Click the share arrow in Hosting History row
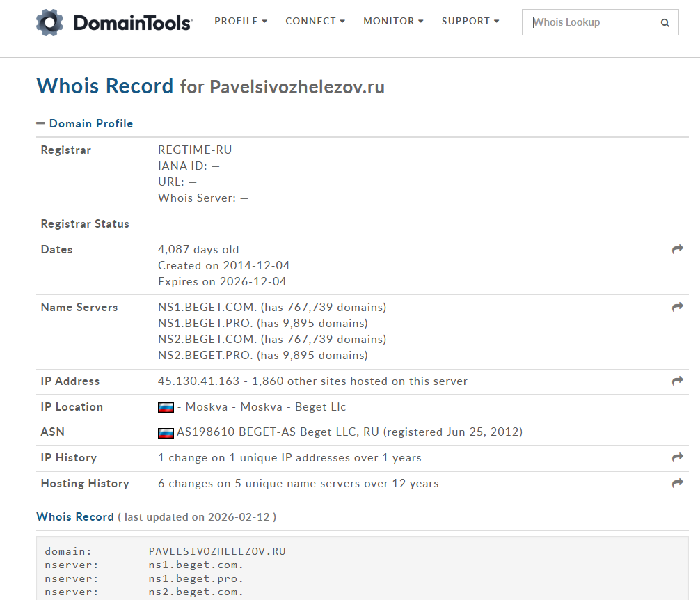Screen dimensions: 700x600 677,483
